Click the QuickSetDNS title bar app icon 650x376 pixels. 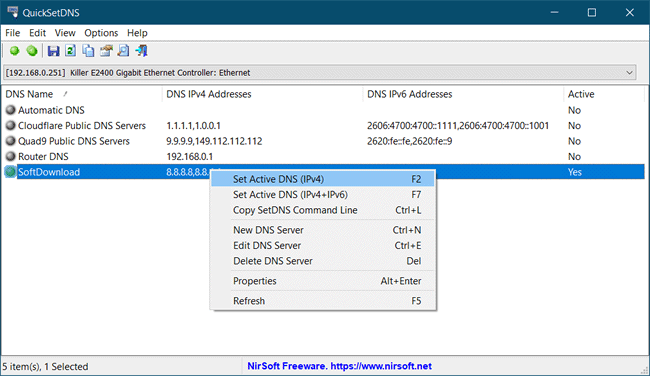click(x=12, y=12)
